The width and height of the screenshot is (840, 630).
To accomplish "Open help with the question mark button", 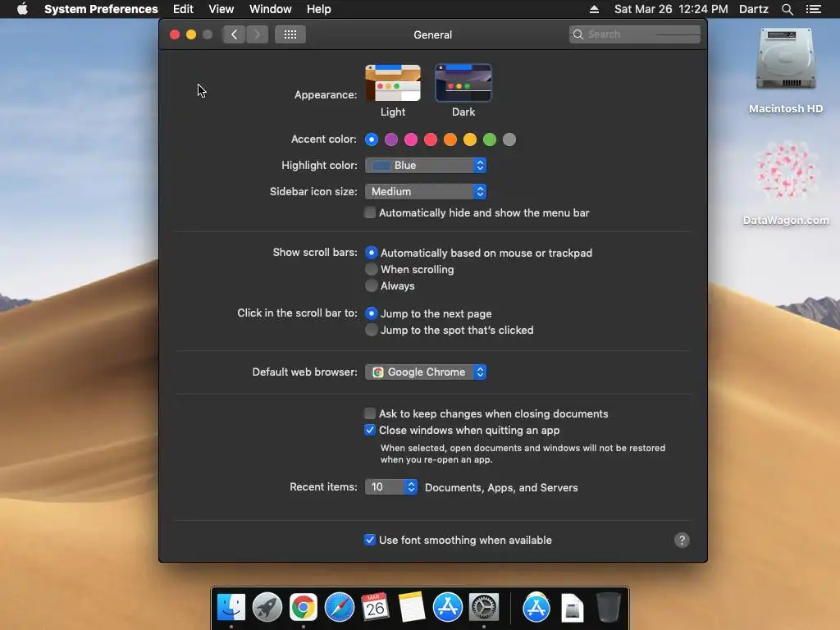I will [682, 540].
